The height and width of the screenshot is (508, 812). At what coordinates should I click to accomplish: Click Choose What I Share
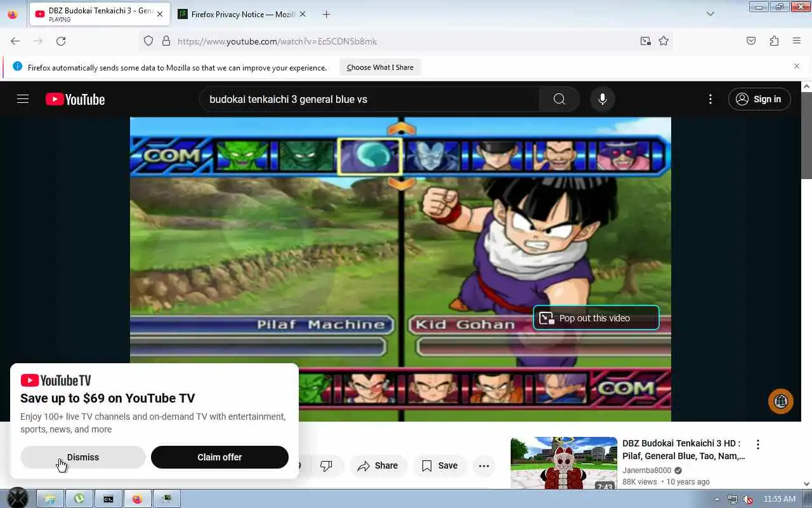pyautogui.click(x=380, y=67)
